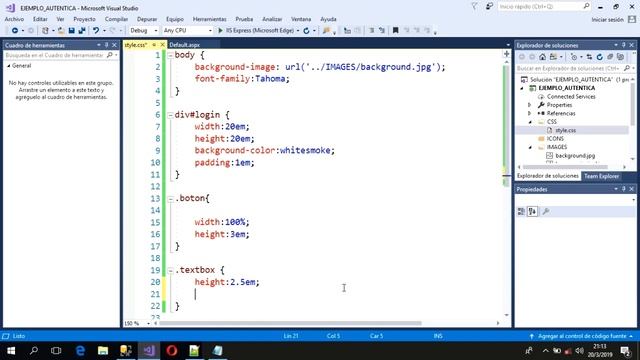Viewport: 640px width, 360px height.
Task: Open Opera from the Windows taskbar
Action: [172, 351]
